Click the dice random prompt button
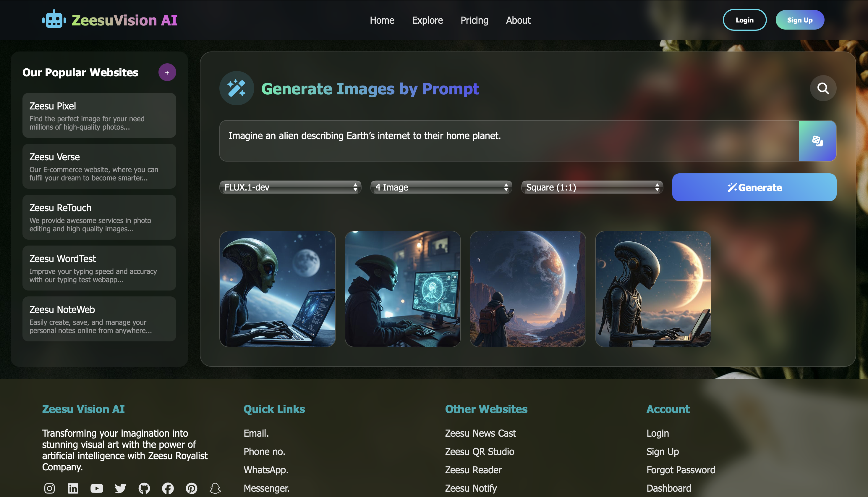The height and width of the screenshot is (497, 868). 817,141
